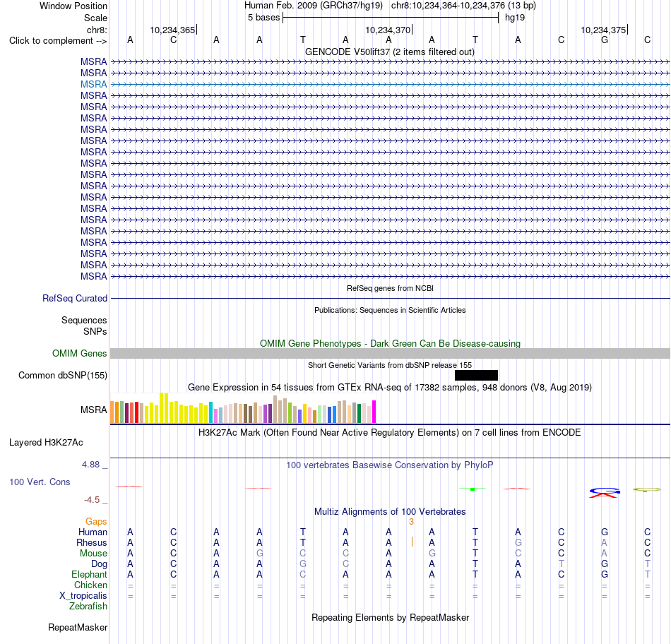Click the G base in chr8 reference row
Viewport: 671px width, 644px height.
604,40
